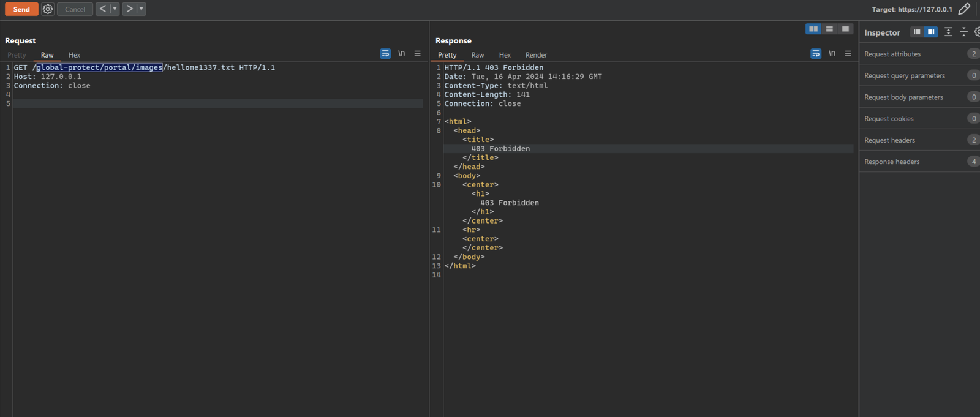Open the previous-request history dropdown arrow
Screen dimensions: 980x417
(115, 9)
